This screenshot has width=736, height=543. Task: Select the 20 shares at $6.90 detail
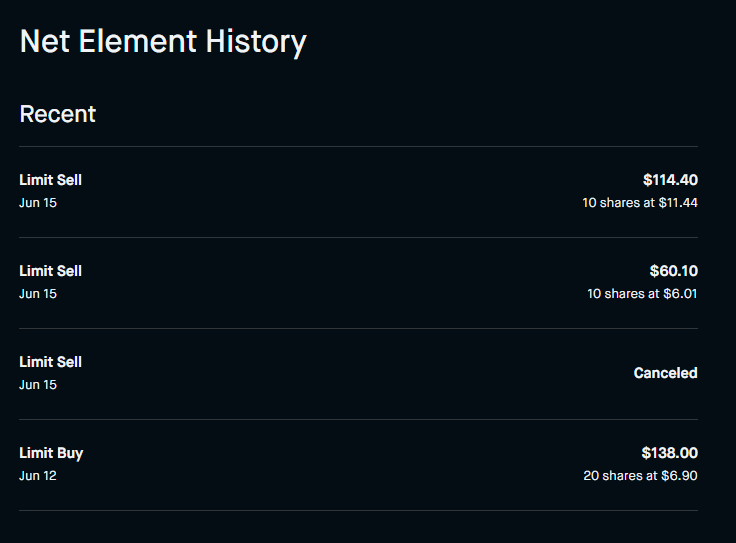click(640, 476)
